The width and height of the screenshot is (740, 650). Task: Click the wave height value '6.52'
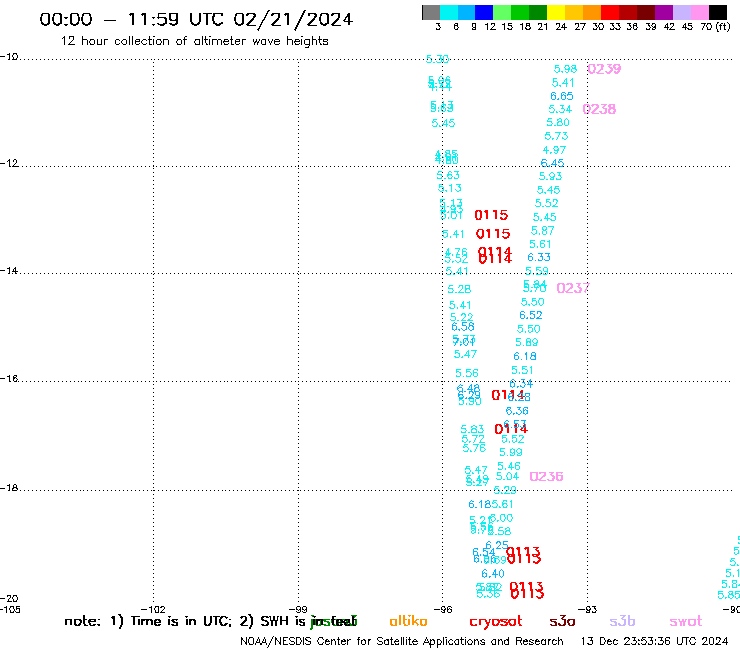click(531, 315)
